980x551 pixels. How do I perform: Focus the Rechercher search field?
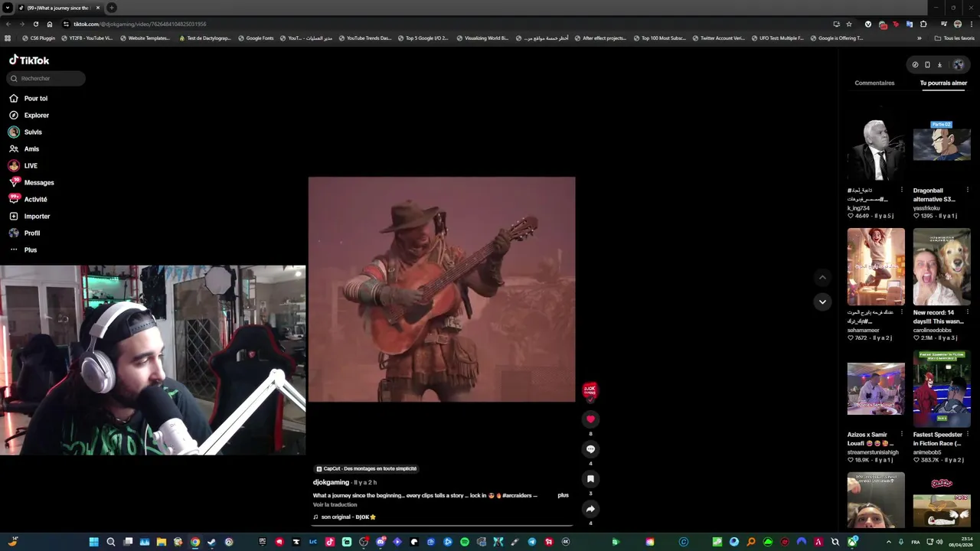point(46,78)
